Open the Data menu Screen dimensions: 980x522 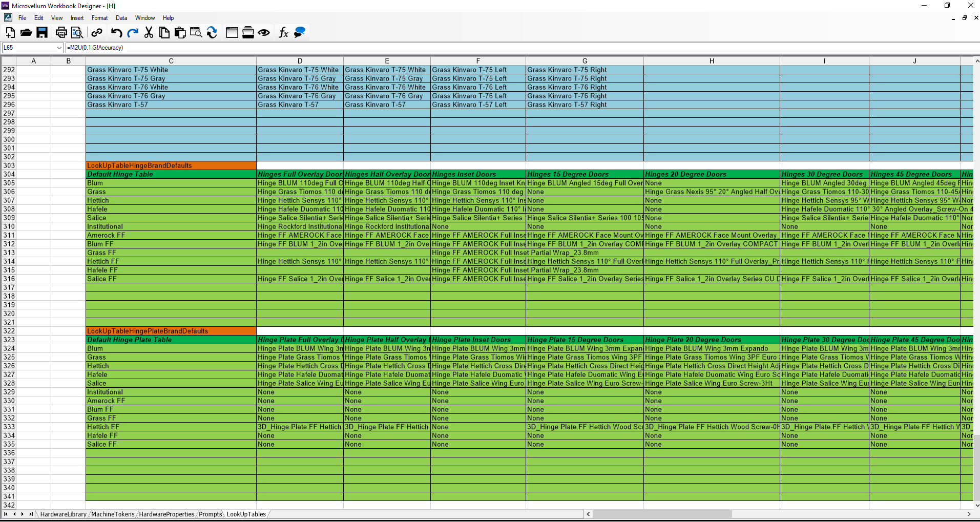(121, 18)
